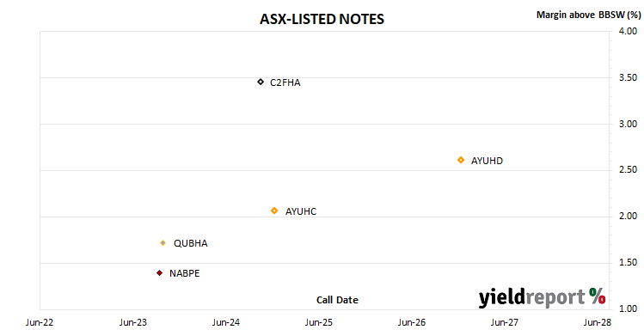Select the NABPE data label text
644x336 pixels.
click(184, 273)
